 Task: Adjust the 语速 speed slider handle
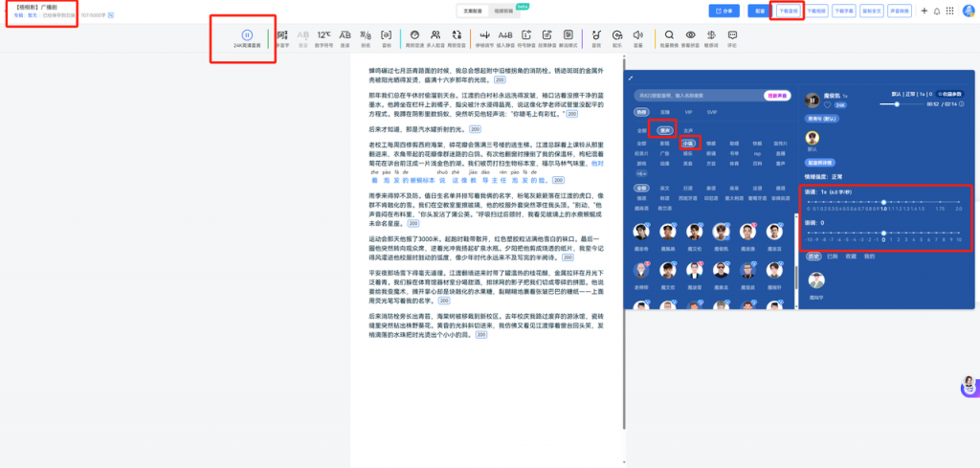coord(883,203)
